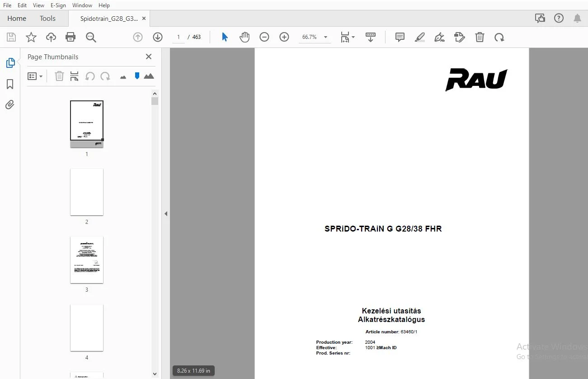Open the Fill and Sign pen tool
The image size is (588, 379).
[x=439, y=37]
